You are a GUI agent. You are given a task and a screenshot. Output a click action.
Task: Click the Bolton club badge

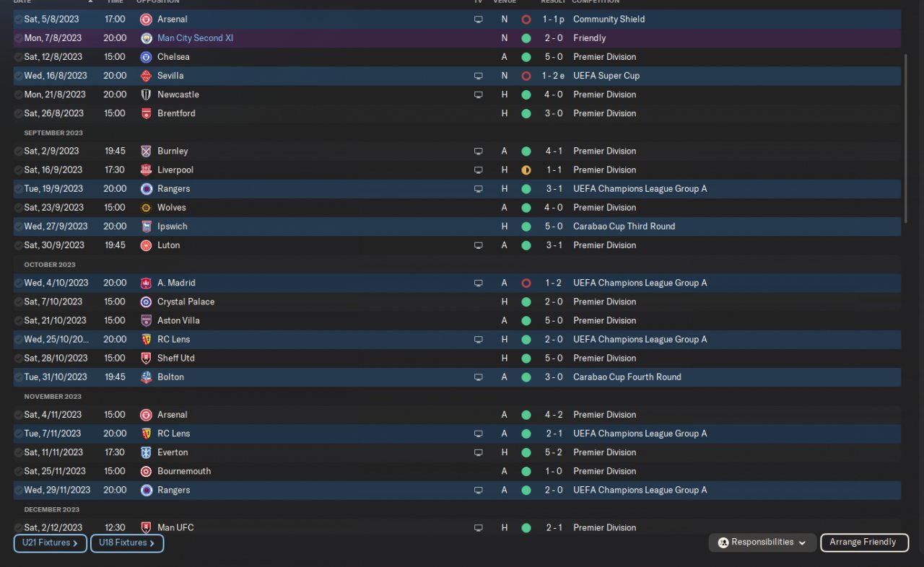tap(147, 377)
